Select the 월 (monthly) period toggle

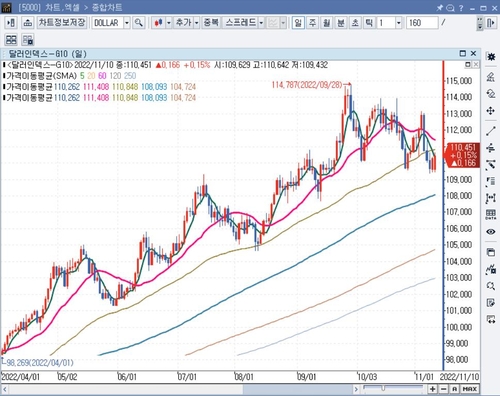[x=327, y=23]
